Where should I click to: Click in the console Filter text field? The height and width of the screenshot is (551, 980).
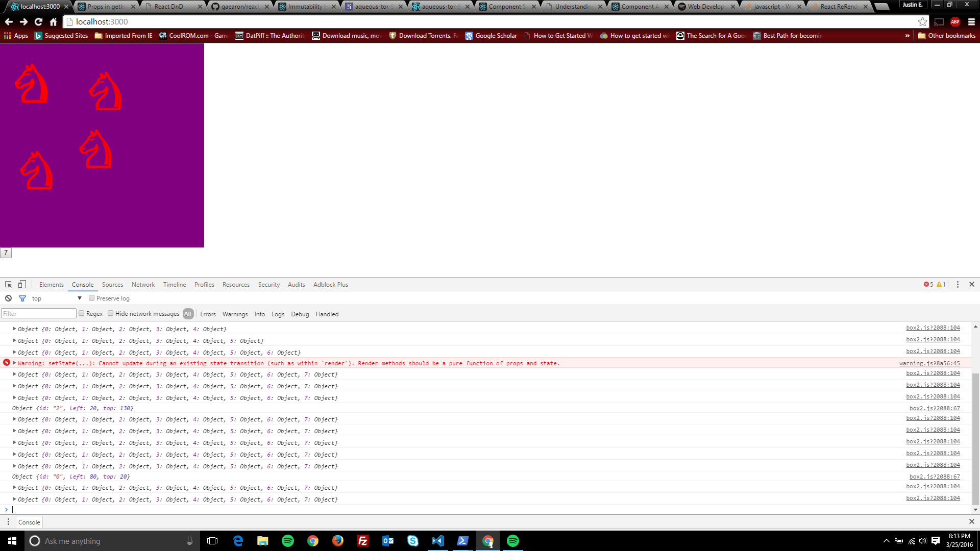pos(39,314)
